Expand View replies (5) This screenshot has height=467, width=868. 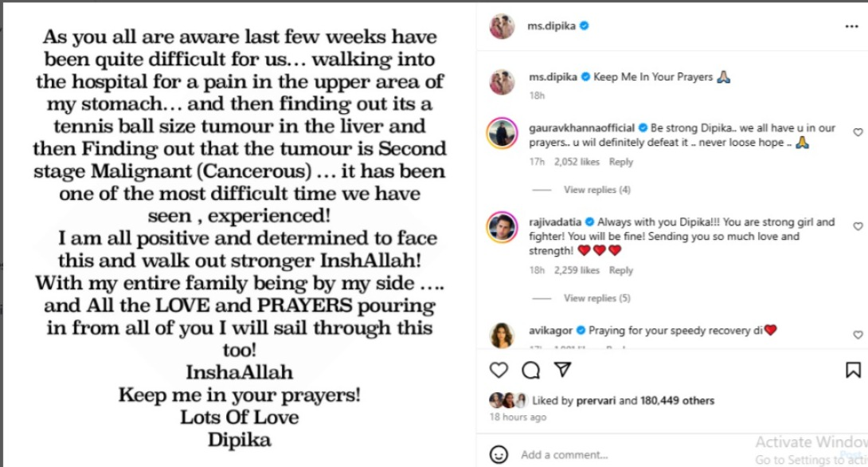596,298
